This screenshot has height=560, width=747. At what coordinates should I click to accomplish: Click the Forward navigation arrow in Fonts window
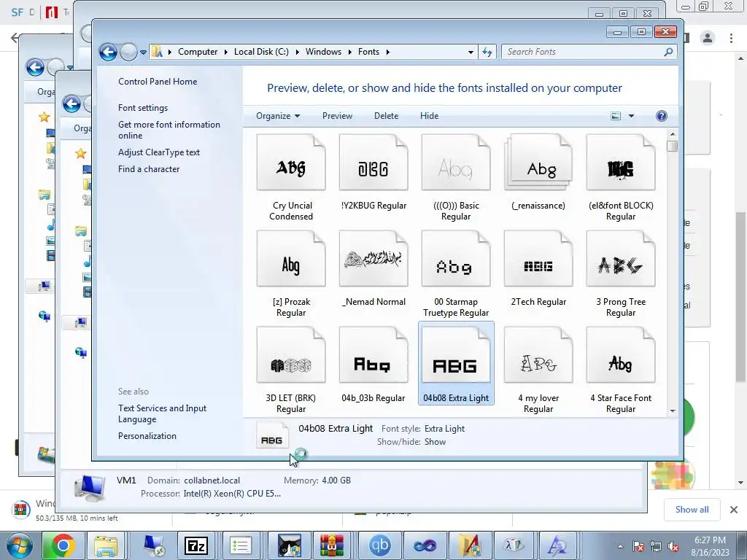coord(128,52)
